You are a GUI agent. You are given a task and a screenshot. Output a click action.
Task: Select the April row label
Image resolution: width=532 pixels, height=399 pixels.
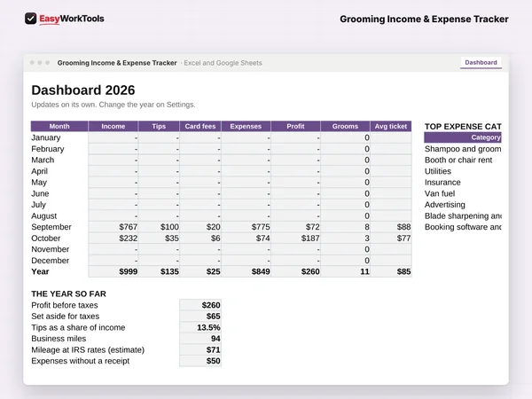click(39, 171)
